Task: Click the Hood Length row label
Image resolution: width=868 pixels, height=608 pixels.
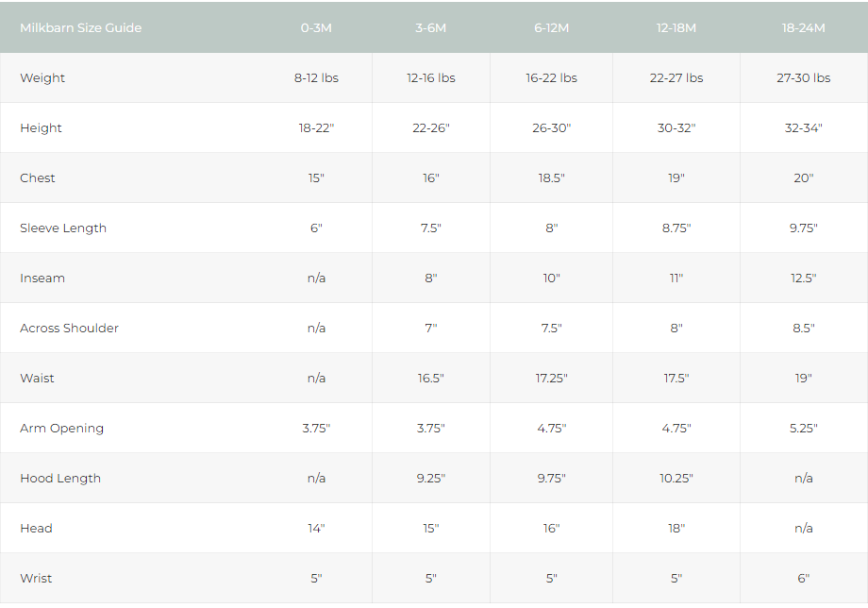Action: click(60, 478)
